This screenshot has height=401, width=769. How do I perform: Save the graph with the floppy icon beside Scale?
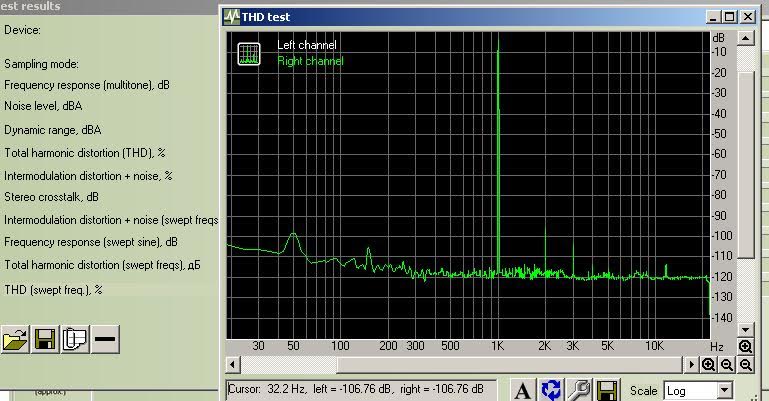click(x=607, y=391)
